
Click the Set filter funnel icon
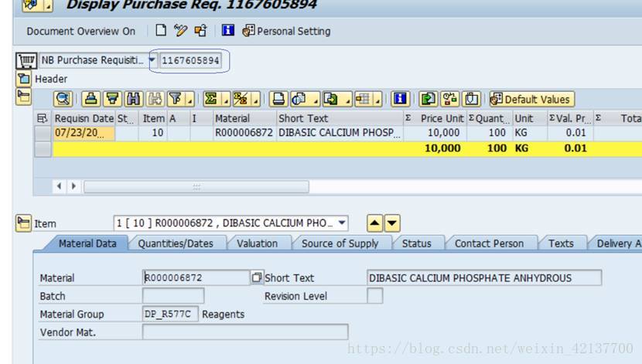pos(176,99)
